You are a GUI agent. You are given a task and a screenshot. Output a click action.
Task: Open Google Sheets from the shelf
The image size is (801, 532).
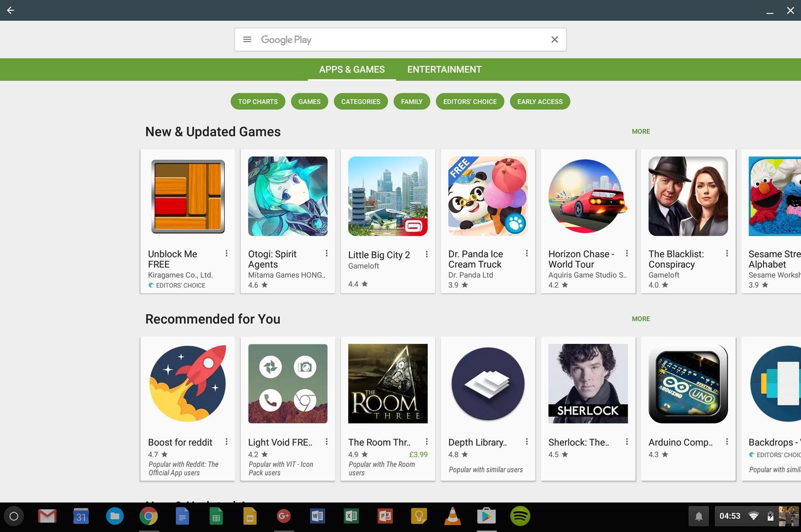[x=216, y=516]
